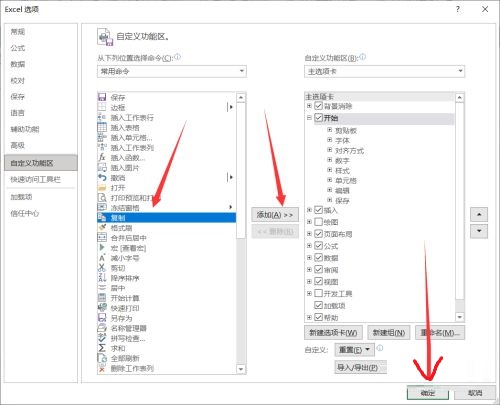Image resolution: width=500 pixels, height=405 pixels.
Task: Click the 导入/导出(P) button
Action: point(361,367)
